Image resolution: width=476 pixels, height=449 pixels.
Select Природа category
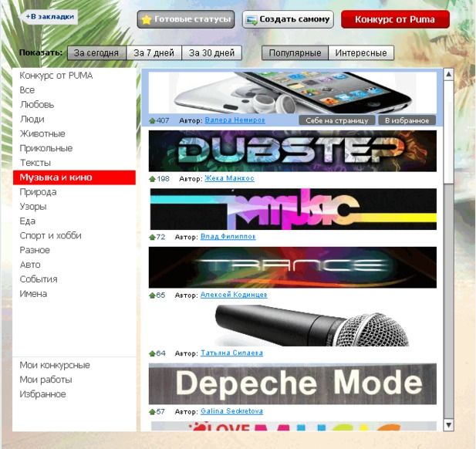click(74, 192)
